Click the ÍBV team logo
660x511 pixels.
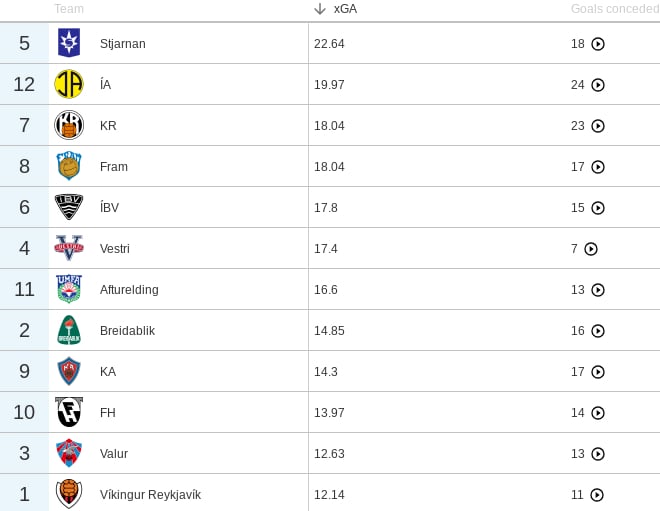[x=69, y=207]
